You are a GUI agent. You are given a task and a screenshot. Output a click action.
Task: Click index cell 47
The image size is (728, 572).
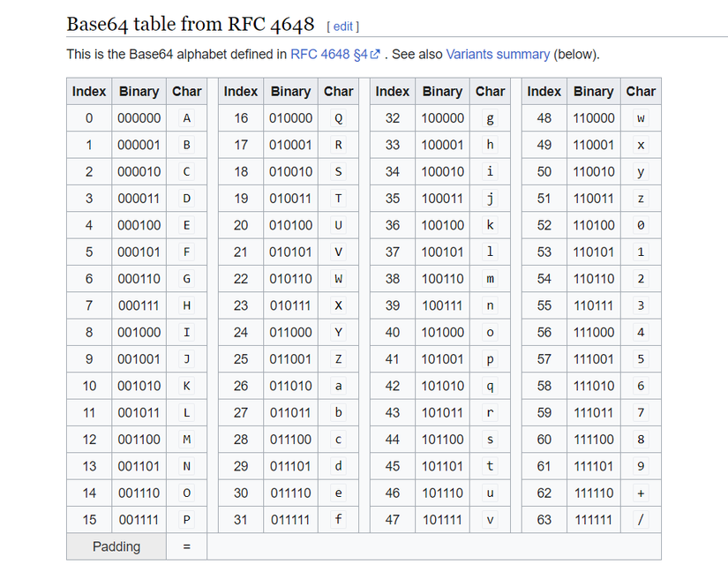tap(393, 520)
